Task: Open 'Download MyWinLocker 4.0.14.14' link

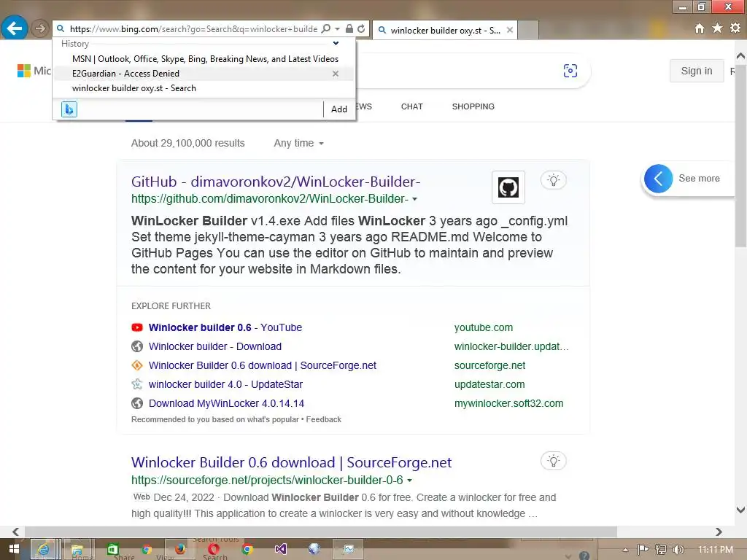Action: coord(226,404)
